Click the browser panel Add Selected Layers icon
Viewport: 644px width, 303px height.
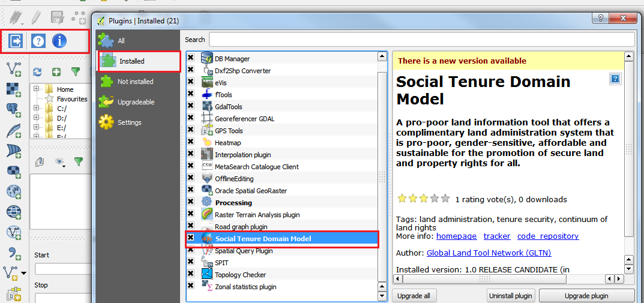(x=56, y=72)
